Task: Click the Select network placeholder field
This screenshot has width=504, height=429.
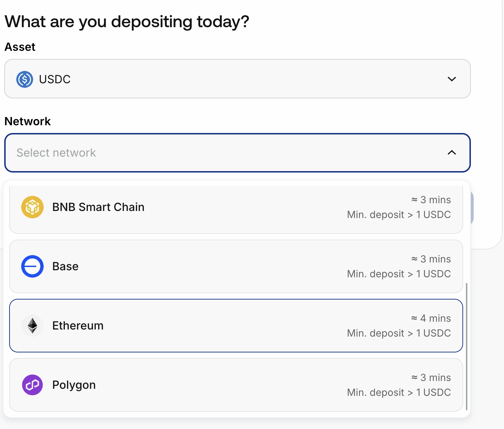Action: [x=56, y=153]
